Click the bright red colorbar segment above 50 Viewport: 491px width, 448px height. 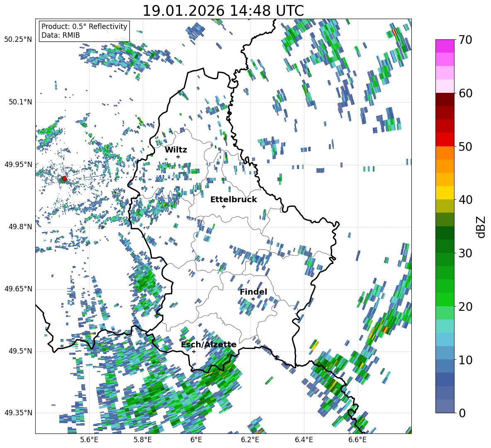(x=445, y=139)
